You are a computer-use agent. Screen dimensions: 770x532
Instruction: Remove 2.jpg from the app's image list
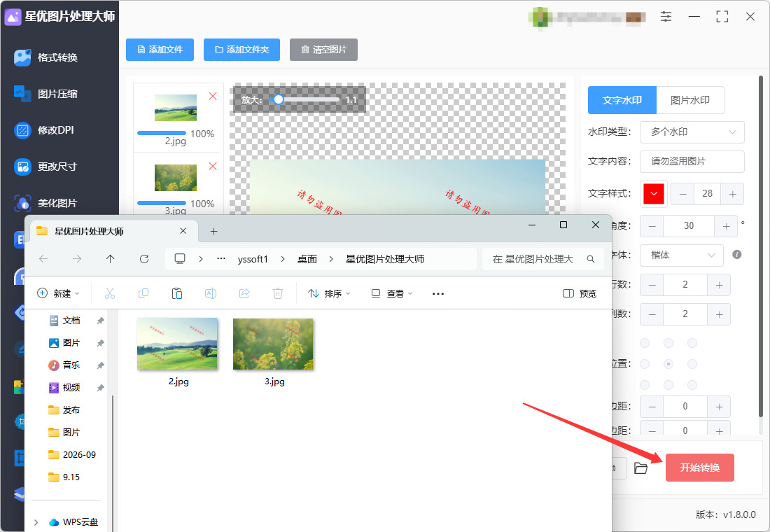tap(213, 97)
